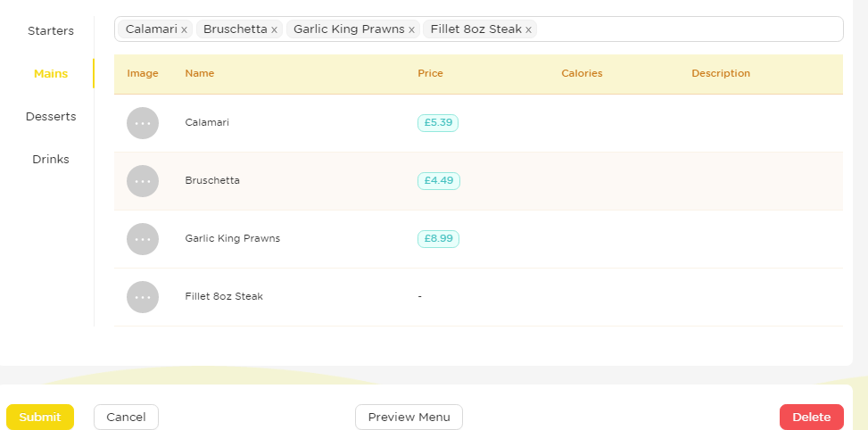Open the Bruschetta image placeholder
The image size is (868, 430).
click(143, 181)
